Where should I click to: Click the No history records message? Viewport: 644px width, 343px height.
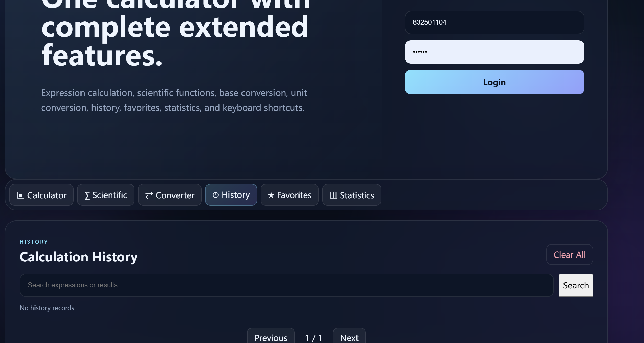(x=47, y=308)
